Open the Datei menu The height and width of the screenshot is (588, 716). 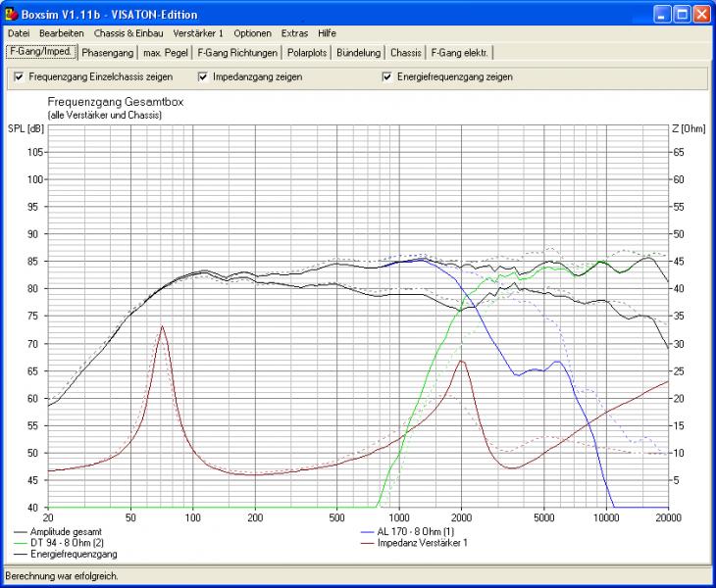point(19,33)
